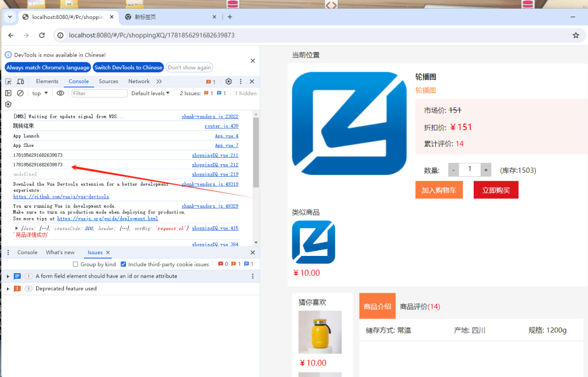588x377 pixels.
Task: Open the top JavaScript context dropdown
Action: pos(40,93)
